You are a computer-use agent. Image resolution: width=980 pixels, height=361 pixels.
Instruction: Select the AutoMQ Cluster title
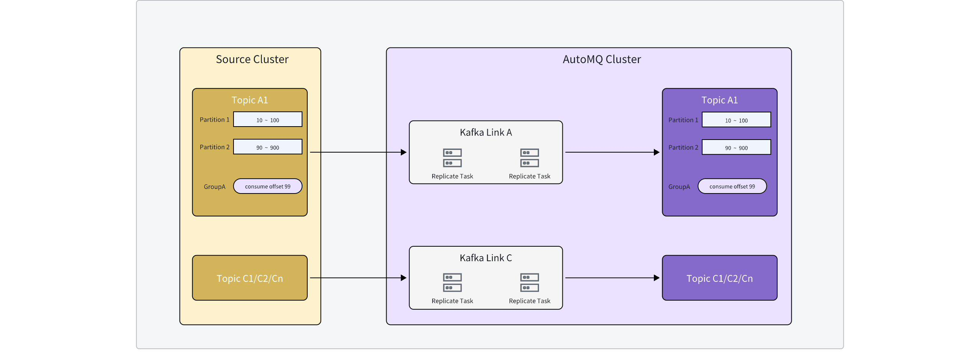click(601, 59)
